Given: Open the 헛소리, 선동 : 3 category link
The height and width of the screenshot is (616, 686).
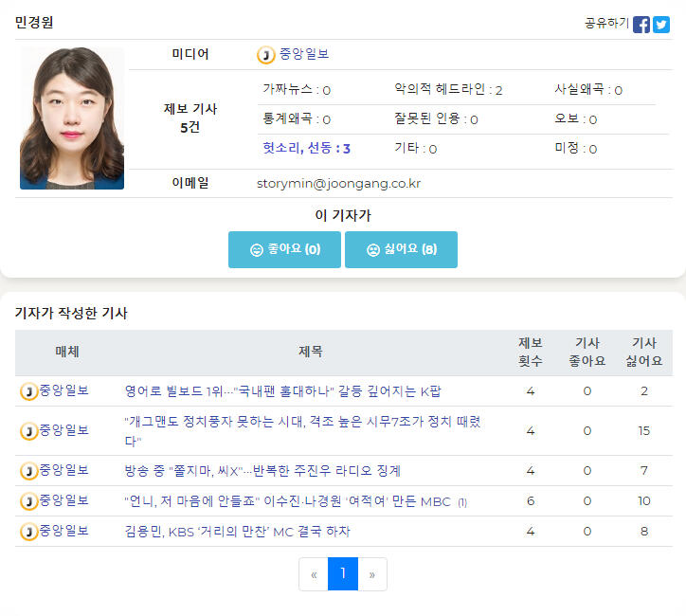Looking at the screenshot, I should click(x=306, y=148).
